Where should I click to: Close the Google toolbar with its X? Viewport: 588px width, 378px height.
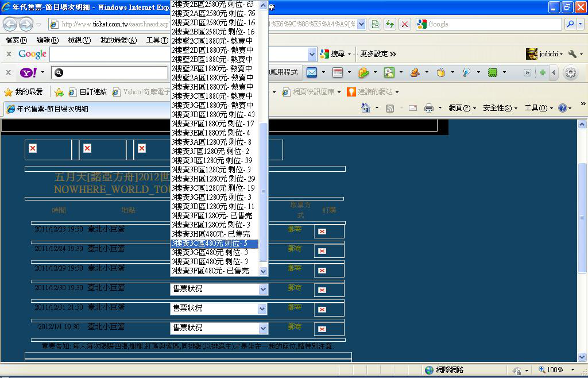pyautogui.click(x=9, y=54)
